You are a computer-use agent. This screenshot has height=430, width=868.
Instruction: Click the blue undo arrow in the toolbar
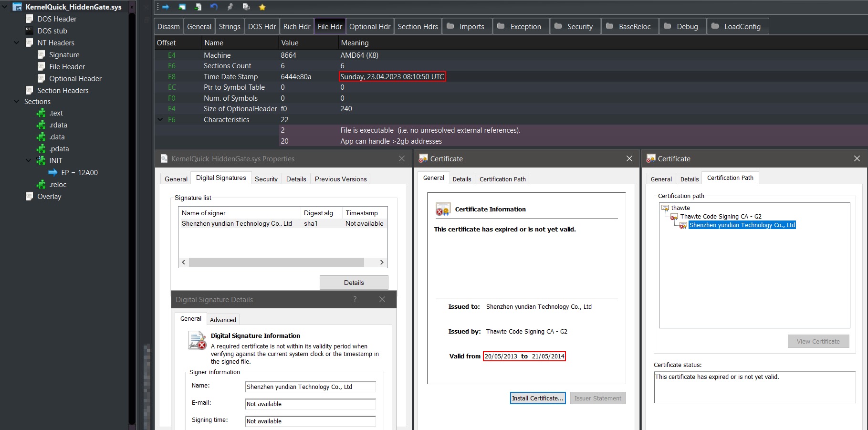click(x=214, y=7)
